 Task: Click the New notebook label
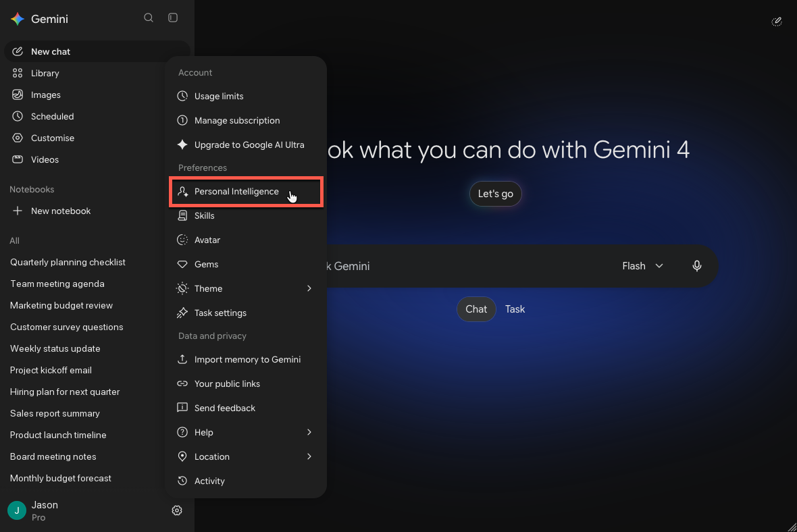tap(61, 211)
